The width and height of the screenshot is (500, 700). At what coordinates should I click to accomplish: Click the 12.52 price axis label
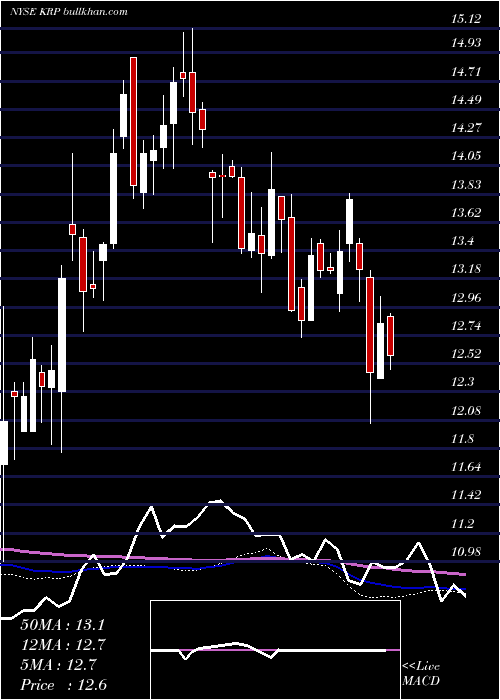467,354
